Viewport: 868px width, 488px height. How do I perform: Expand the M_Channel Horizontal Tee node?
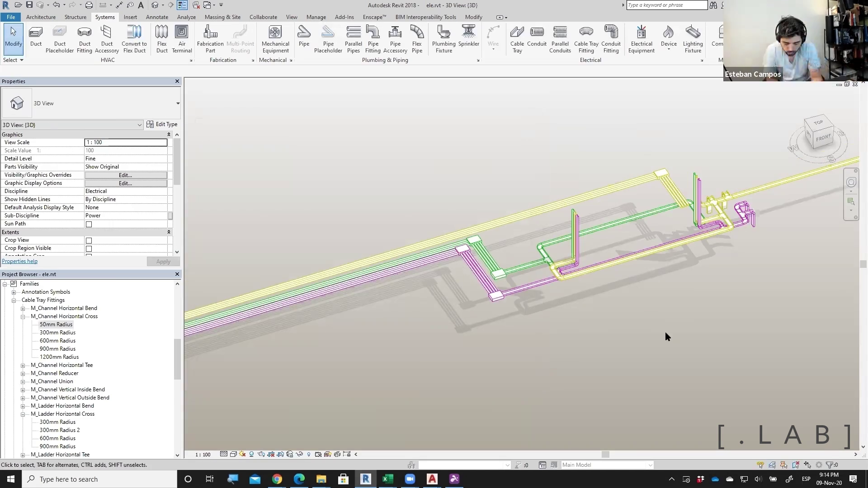[x=23, y=365]
